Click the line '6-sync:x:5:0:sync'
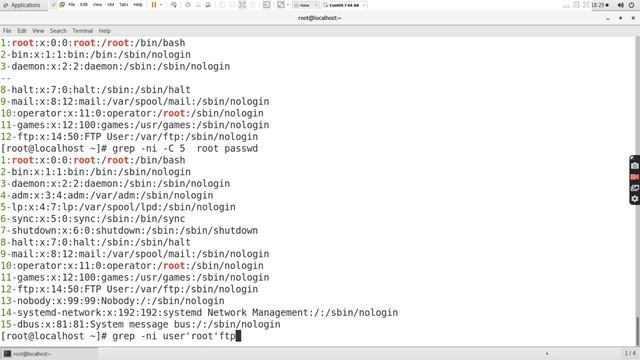Image resolution: width=640 pixels, height=360 pixels. pos(93,219)
